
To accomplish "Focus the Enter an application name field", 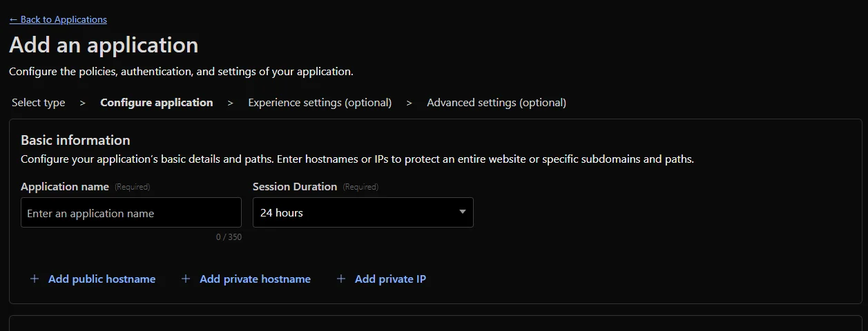I will point(131,213).
